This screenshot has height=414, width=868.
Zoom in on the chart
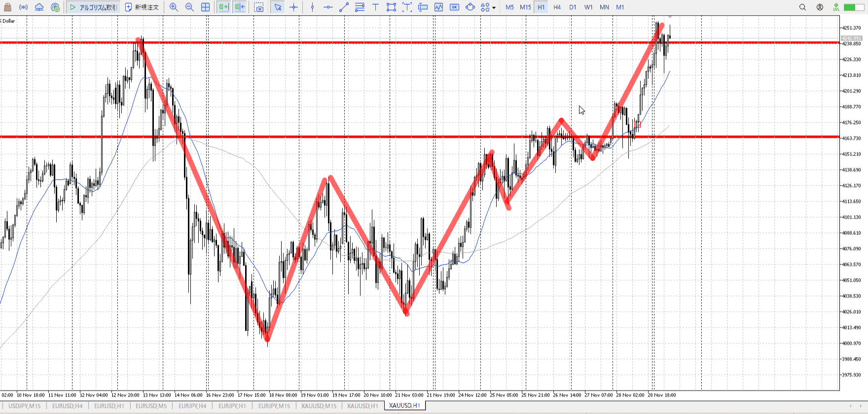(x=174, y=7)
